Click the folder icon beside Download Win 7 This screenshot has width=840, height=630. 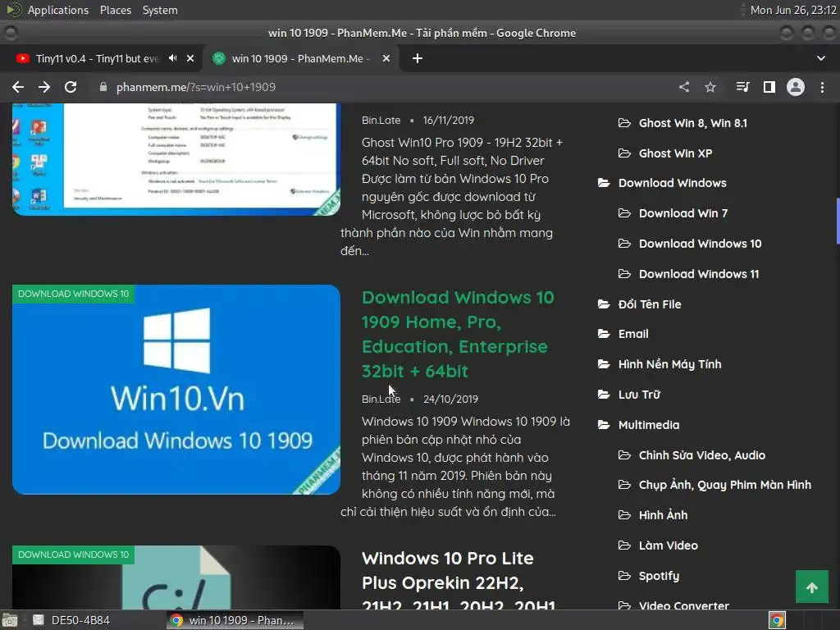tap(624, 213)
